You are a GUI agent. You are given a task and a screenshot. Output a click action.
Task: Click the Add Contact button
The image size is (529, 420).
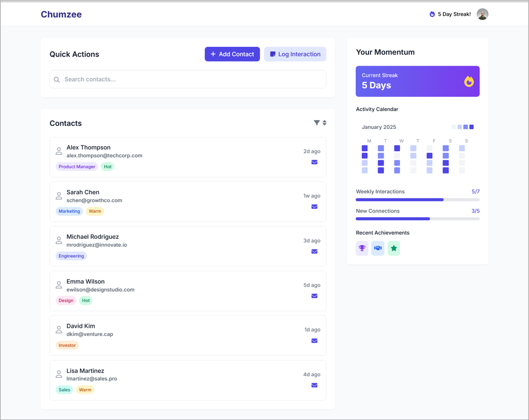pyautogui.click(x=232, y=54)
